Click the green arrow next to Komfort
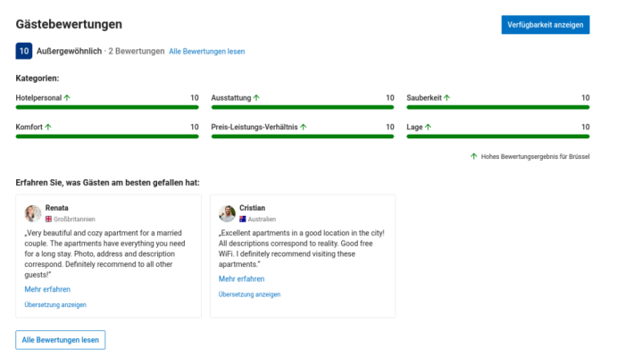 pyautogui.click(x=48, y=127)
